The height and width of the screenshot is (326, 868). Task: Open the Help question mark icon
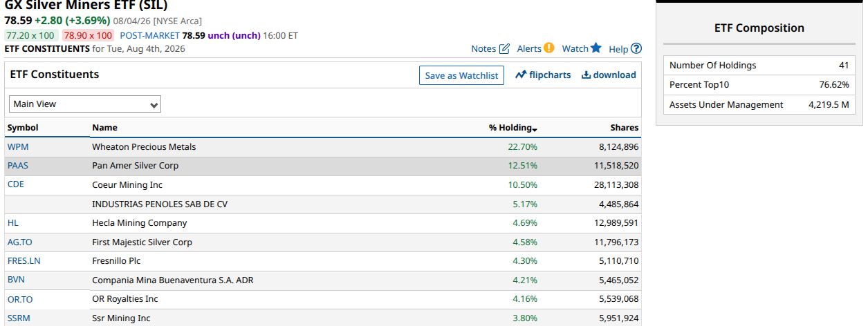click(x=636, y=48)
